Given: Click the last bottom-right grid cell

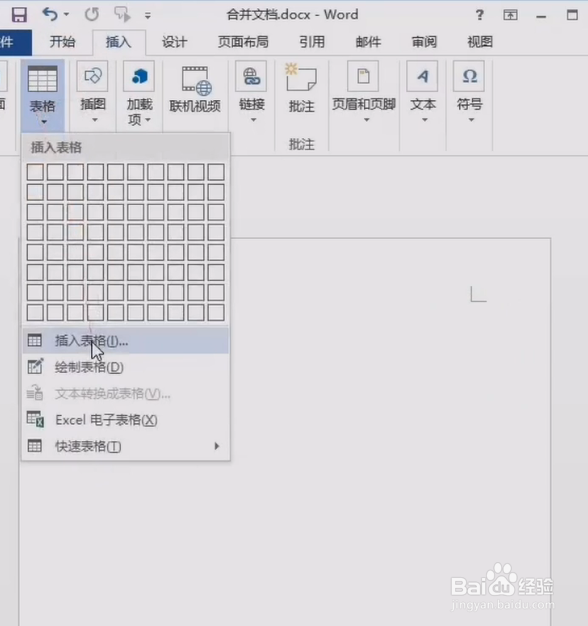Looking at the screenshot, I should [216, 313].
